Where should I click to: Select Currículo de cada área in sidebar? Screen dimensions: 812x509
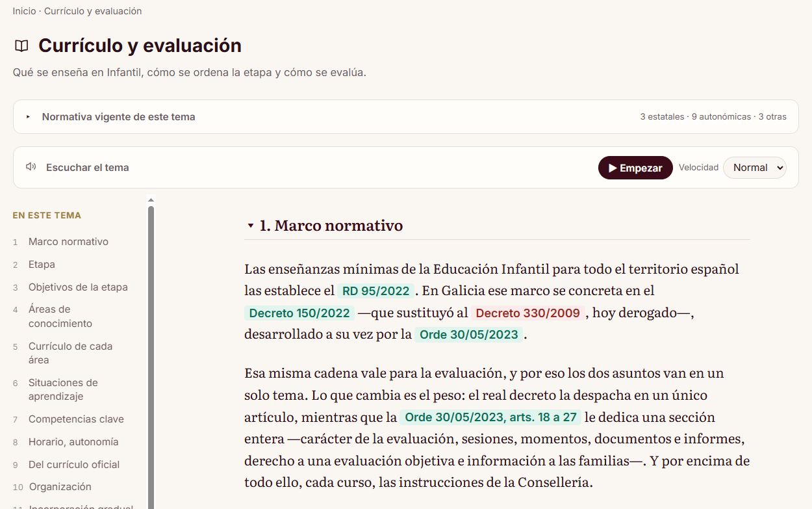(70, 353)
